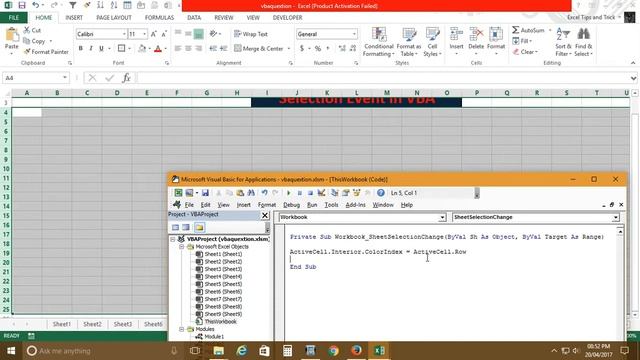Open the FORMULAS ribbon tab
640x360 pixels.
(x=159, y=18)
